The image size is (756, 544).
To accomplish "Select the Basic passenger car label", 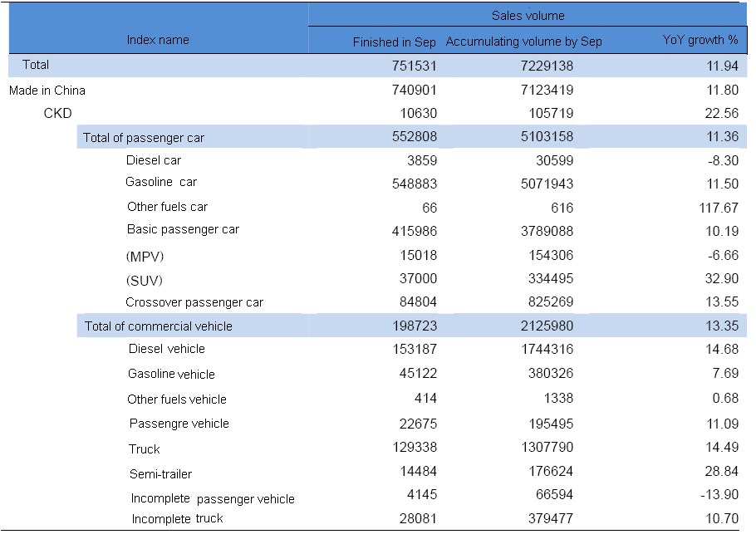I will tap(183, 229).
